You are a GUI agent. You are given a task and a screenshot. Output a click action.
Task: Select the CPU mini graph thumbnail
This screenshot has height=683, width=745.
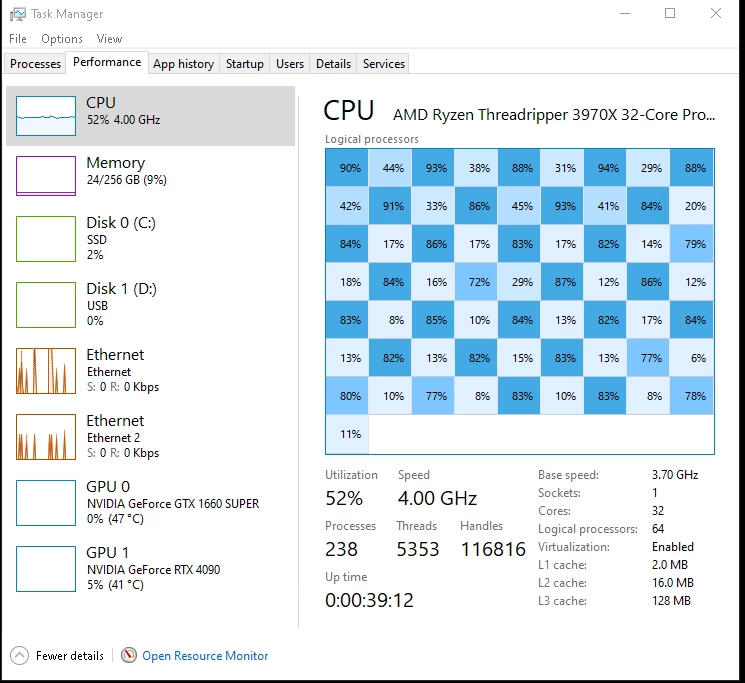46,116
